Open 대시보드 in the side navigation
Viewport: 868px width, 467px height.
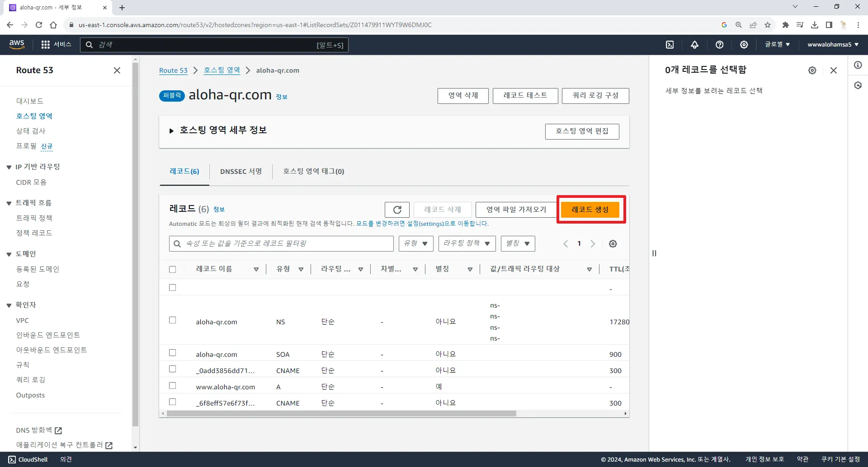point(30,101)
